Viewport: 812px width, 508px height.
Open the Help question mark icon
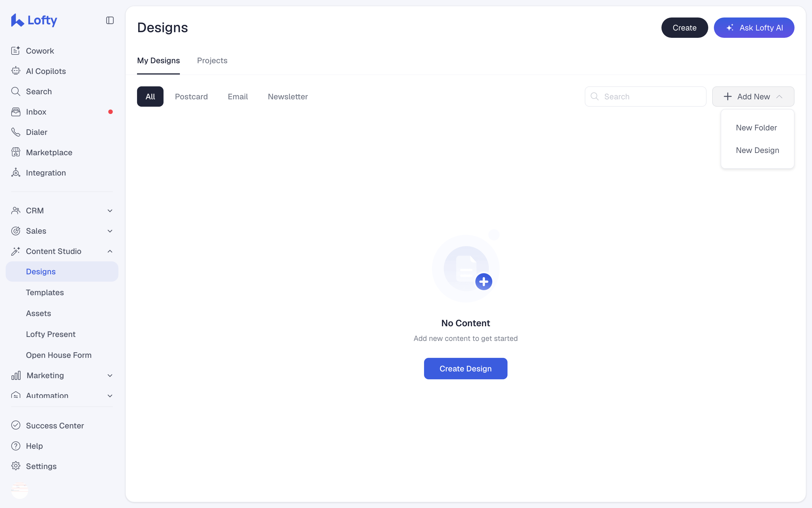click(x=16, y=446)
